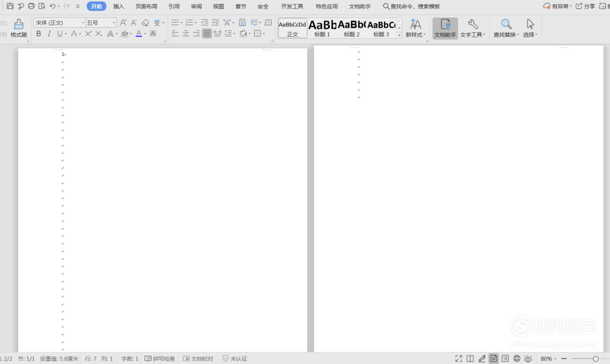
Task: Toggle 拼写检查 spell check in status bar
Action: (x=160, y=358)
